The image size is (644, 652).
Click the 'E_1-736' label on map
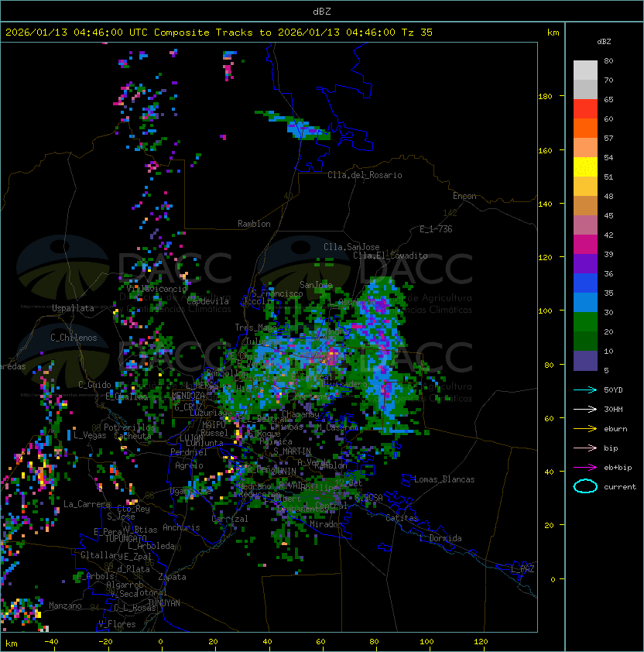[436, 229]
